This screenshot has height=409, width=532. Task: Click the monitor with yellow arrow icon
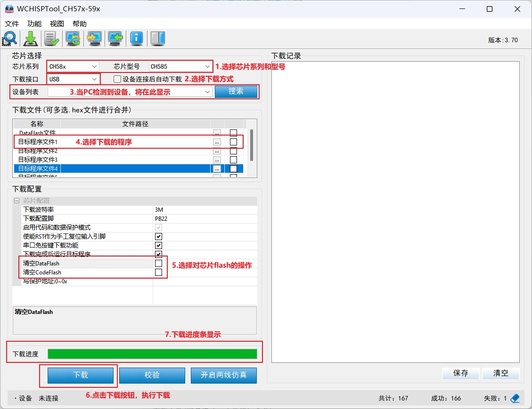coord(94,38)
